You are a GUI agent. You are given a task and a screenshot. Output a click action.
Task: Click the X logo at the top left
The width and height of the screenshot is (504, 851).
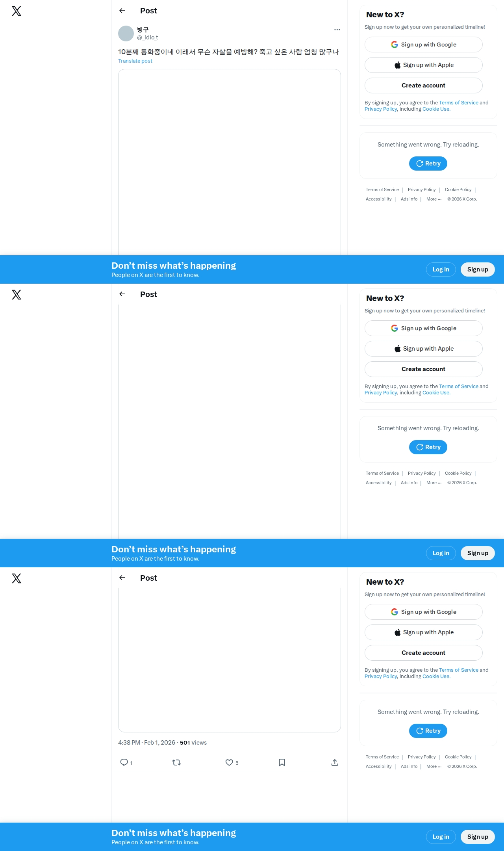click(x=17, y=11)
